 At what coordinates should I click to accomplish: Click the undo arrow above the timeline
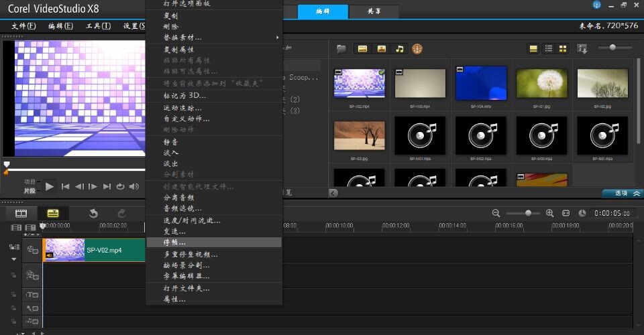click(x=94, y=213)
